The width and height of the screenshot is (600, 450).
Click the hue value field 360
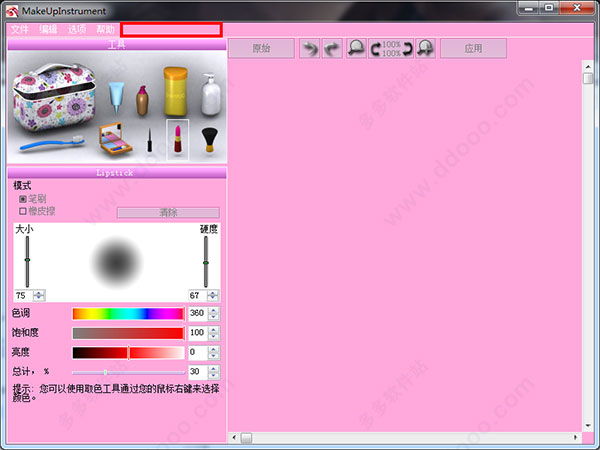point(198,313)
